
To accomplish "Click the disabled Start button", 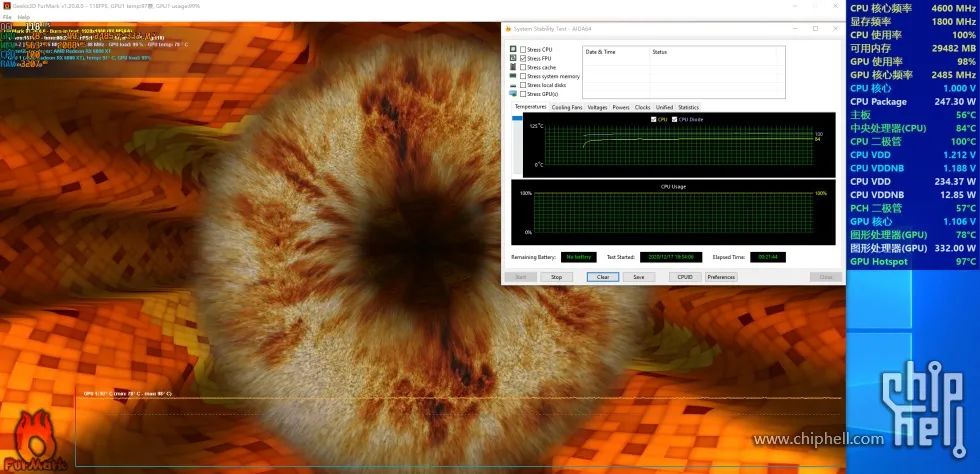I will (521, 277).
